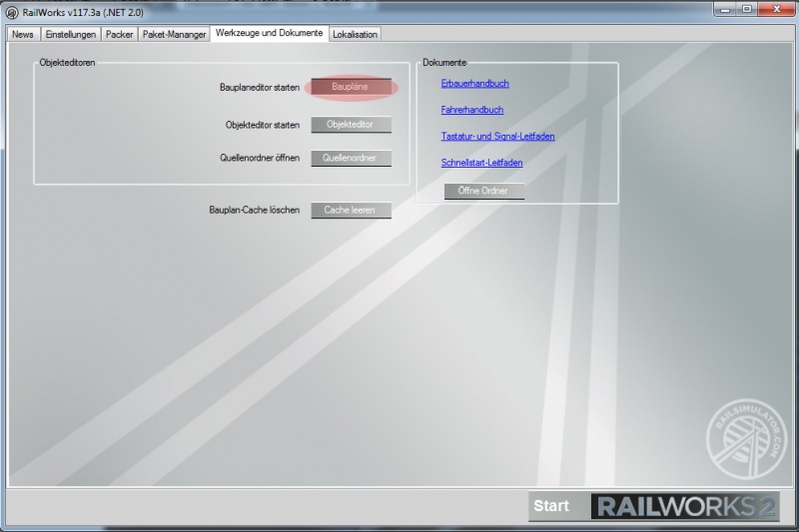Select the Werkzeuge und Dokumente tab
The image size is (799, 532).
coord(269,33)
